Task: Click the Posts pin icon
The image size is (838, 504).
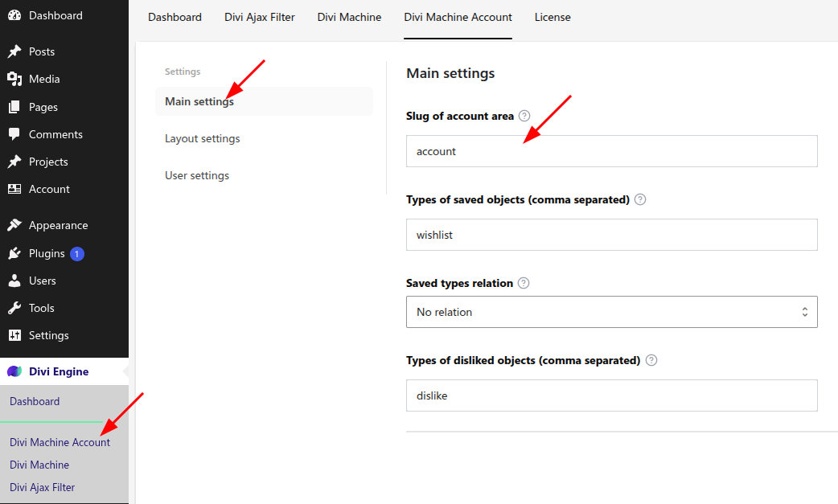Action: (x=14, y=51)
